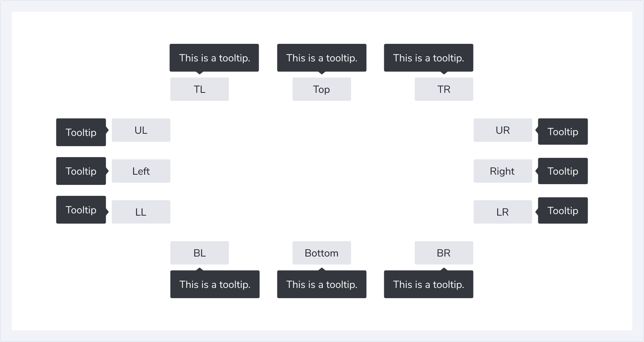Click the tooltip beside the UL button

coord(81,132)
